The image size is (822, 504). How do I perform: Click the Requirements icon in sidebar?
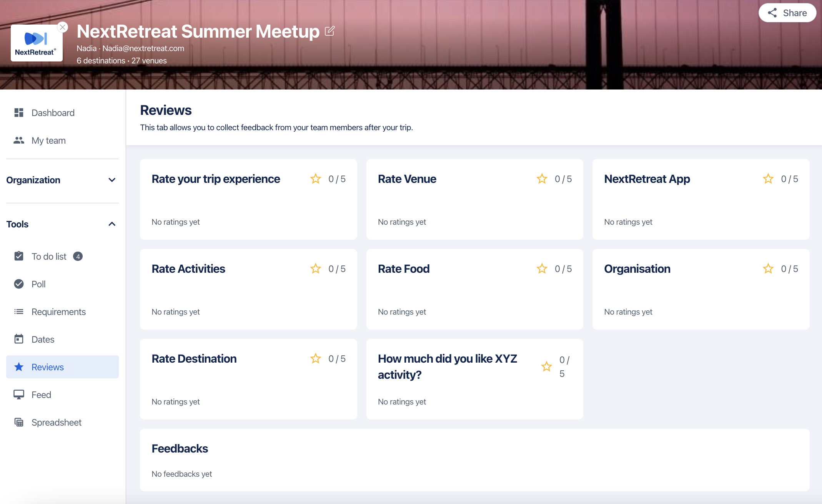19,312
